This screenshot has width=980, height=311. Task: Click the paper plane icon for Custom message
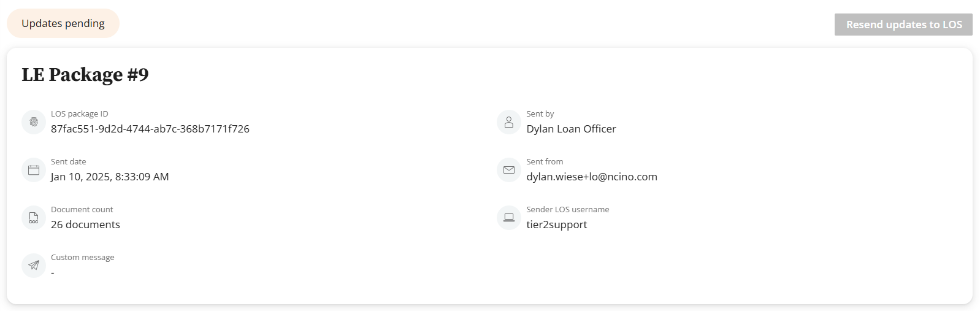[34, 266]
